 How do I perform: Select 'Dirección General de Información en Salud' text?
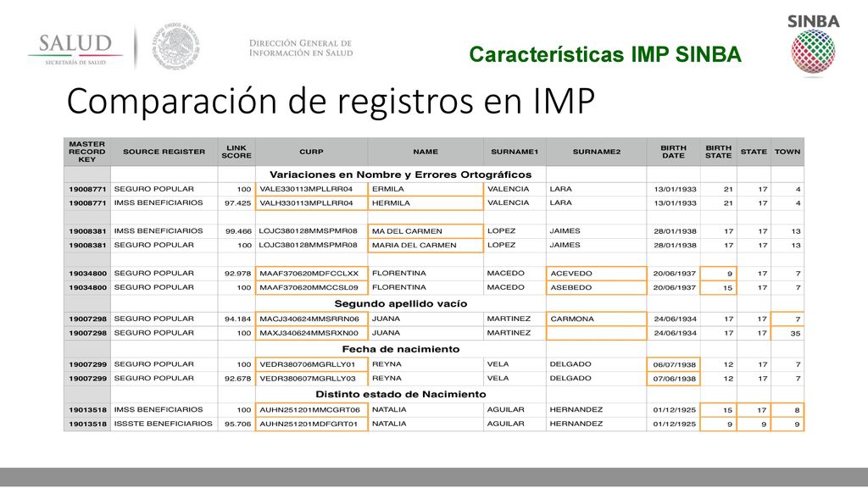(x=301, y=48)
